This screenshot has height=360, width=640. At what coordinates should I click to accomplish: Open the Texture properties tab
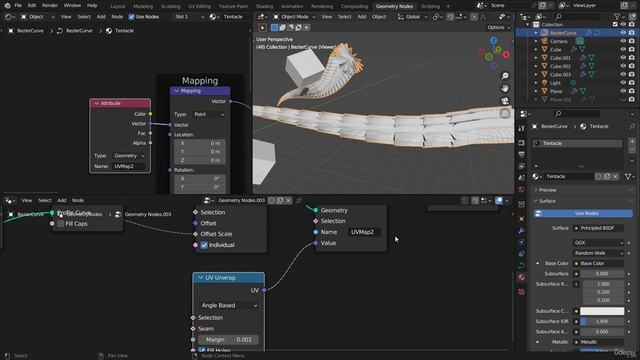pos(522,292)
